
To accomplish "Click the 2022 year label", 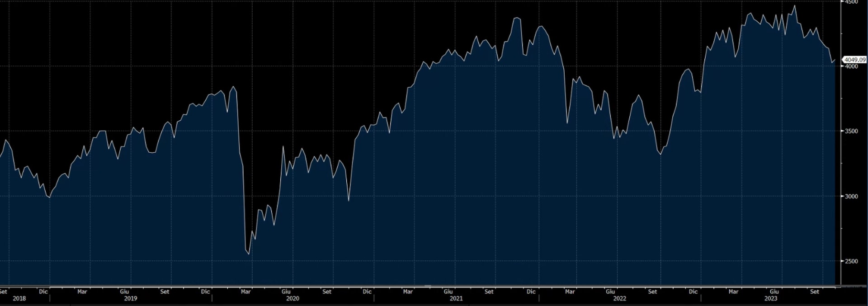I will coord(619,299).
